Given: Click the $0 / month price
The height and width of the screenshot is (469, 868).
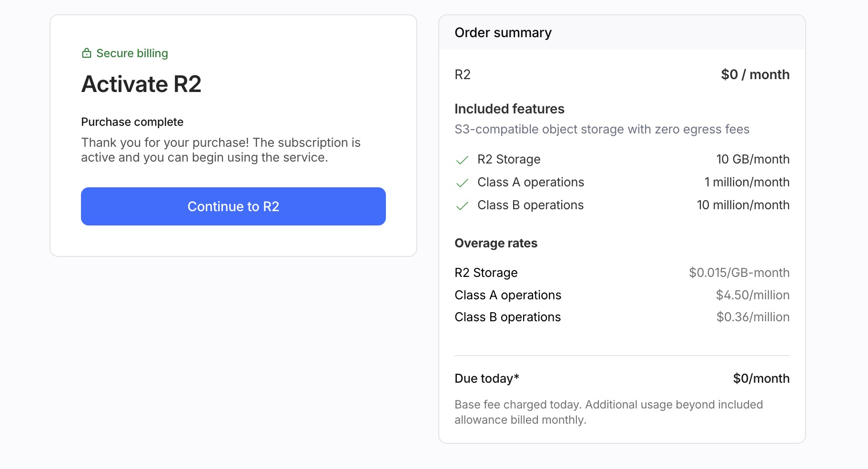Looking at the screenshot, I should (755, 74).
